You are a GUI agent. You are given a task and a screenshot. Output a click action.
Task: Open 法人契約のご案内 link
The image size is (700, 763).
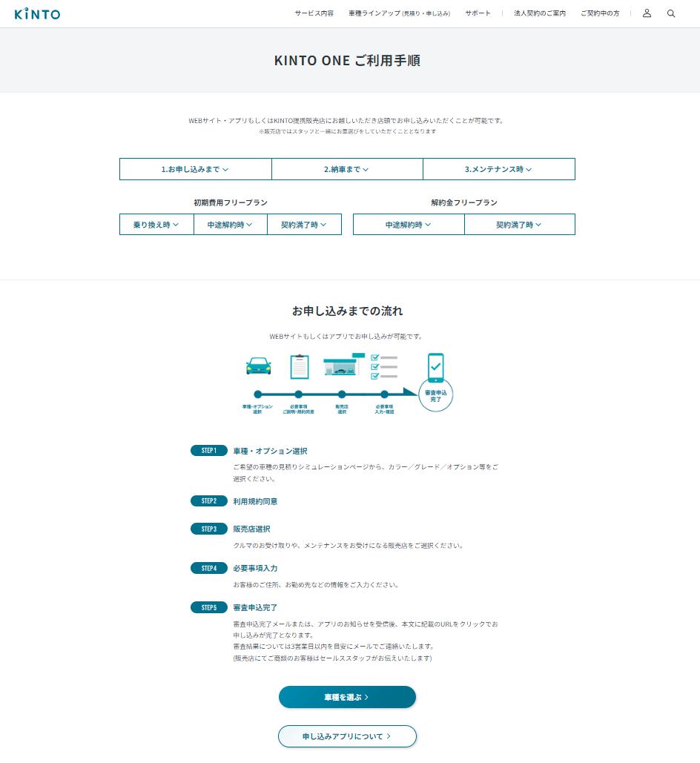(x=539, y=13)
